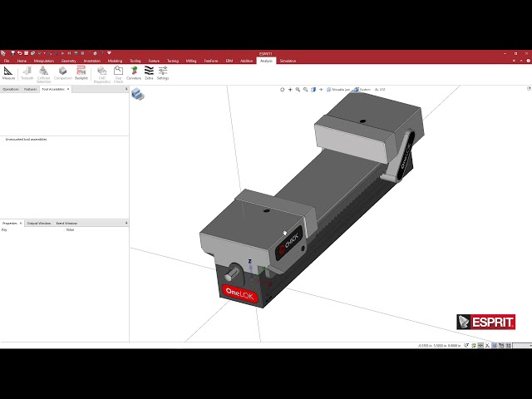Open the XYZ work plane dropdown
The height and width of the screenshot is (399, 532).
point(380,90)
